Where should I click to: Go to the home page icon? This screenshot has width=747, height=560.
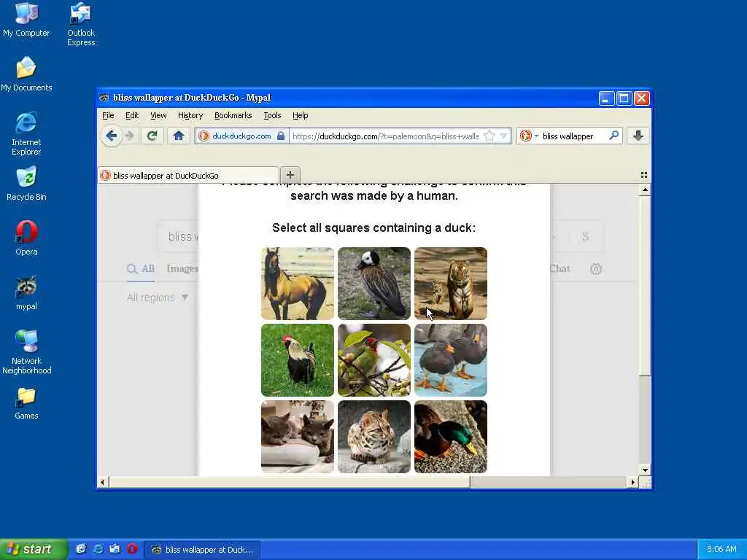coord(179,136)
